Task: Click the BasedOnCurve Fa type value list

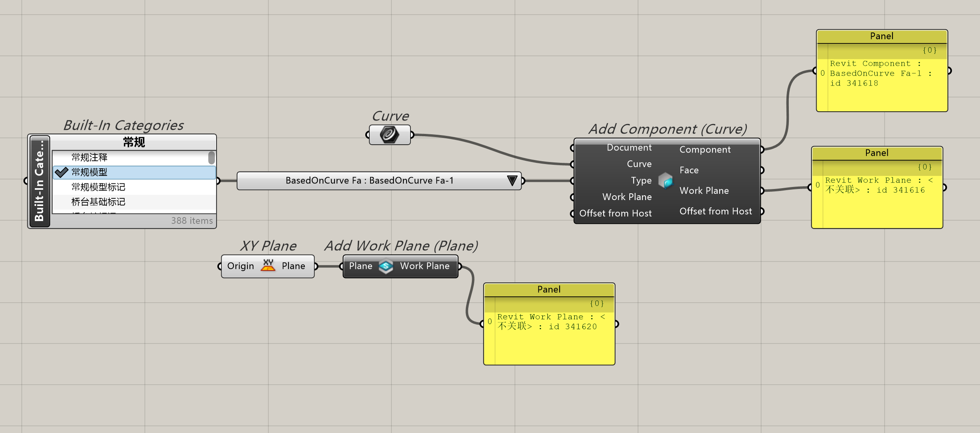Action: (369, 181)
